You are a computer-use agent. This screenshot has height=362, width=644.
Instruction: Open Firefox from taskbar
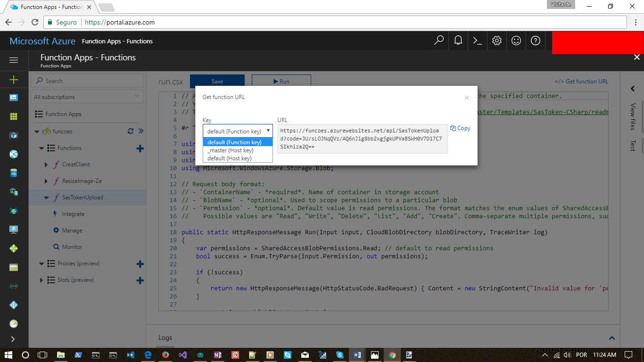(165, 355)
